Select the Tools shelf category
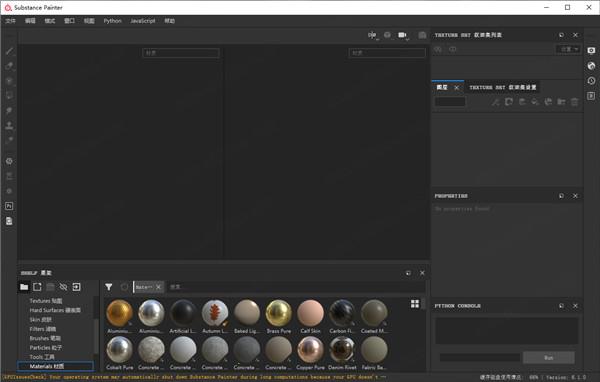This screenshot has width=600, height=382. click(x=42, y=357)
